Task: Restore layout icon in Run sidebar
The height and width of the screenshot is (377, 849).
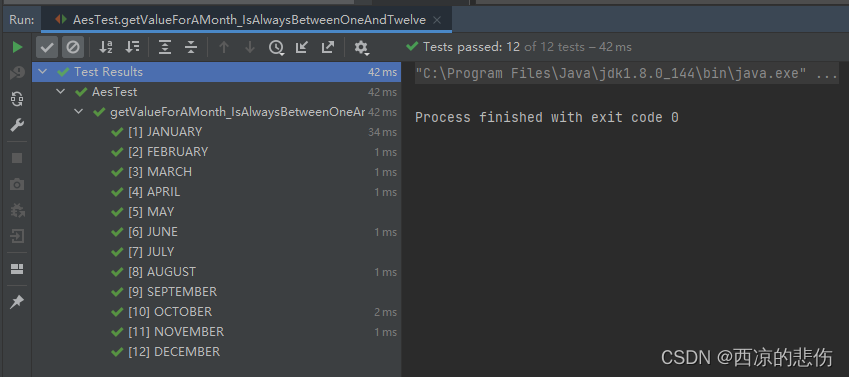Action: [x=17, y=269]
